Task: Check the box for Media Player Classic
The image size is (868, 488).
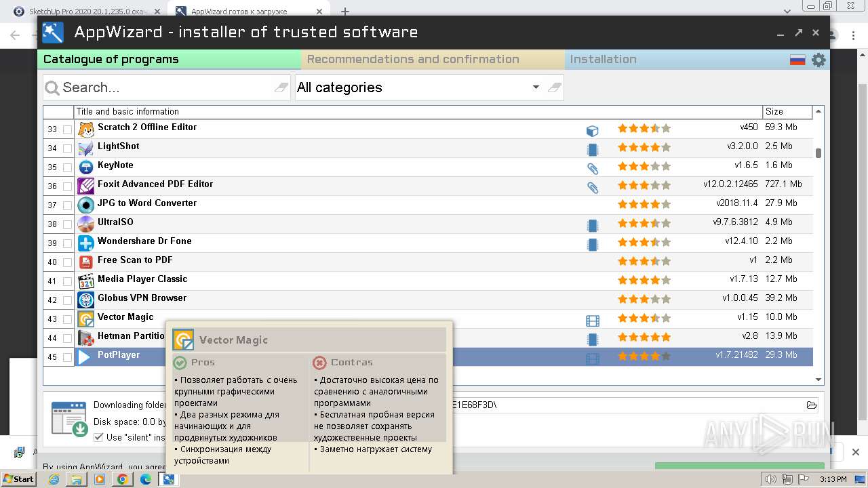Action: pyautogui.click(x=67, y=281)
